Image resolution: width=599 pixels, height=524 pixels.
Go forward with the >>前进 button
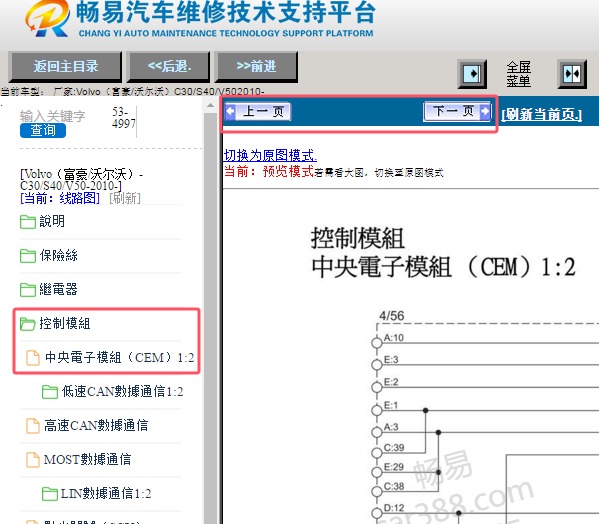point(256,67)
